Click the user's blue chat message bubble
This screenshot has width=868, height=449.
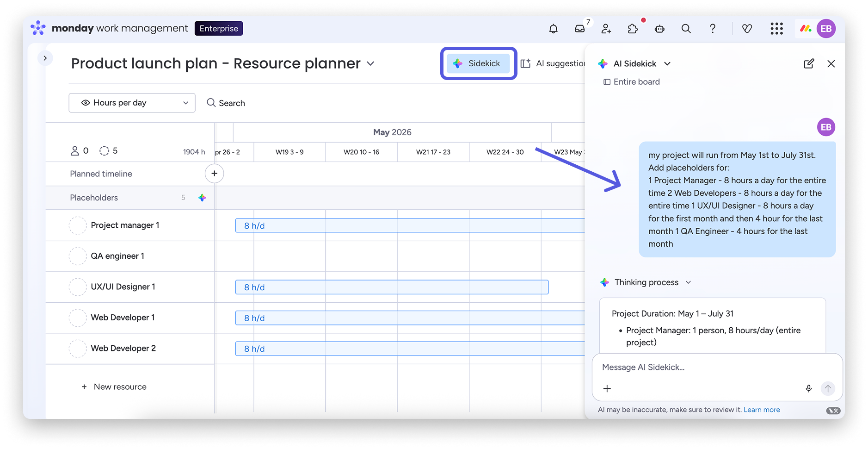[x=737, y=200]
